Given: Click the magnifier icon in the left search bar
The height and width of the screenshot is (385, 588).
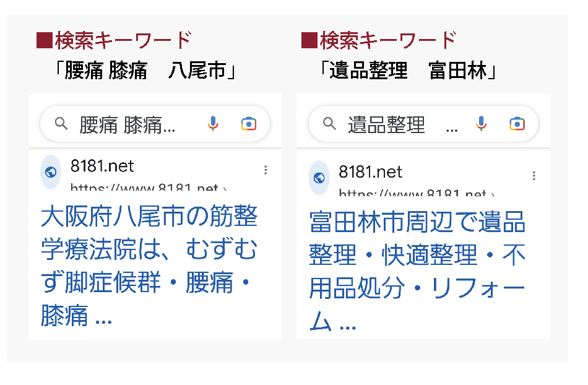Looking at the screenshot, I should [61, 123].
